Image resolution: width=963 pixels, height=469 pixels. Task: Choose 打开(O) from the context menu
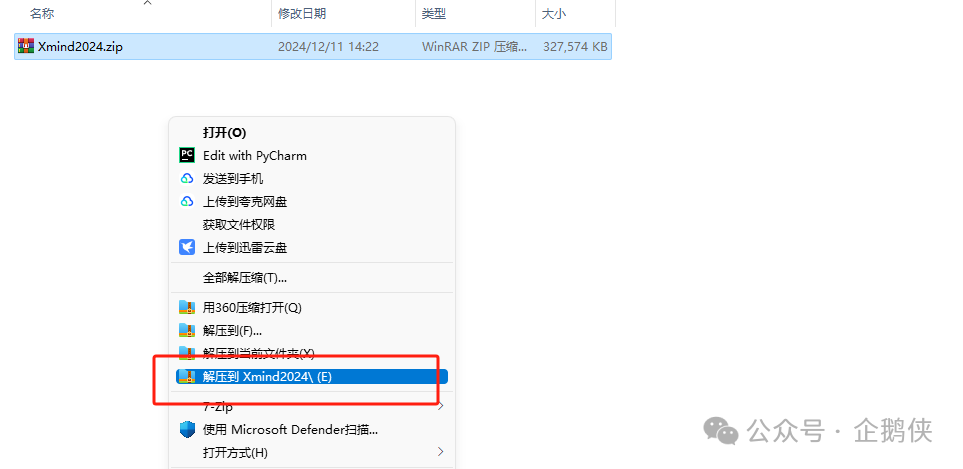click(224, 132)
